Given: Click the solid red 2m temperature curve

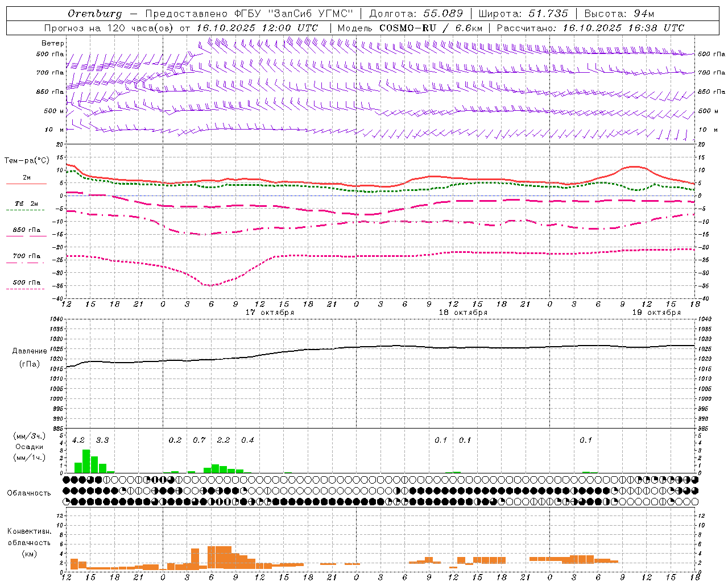Looking at the screenshot, I should [380, 185].
